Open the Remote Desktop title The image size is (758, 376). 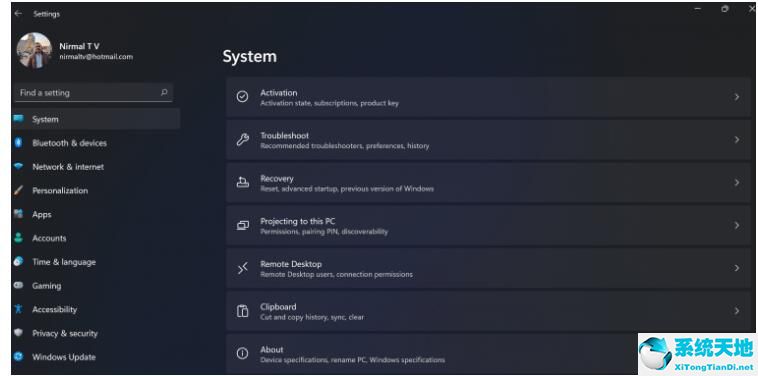291,264
